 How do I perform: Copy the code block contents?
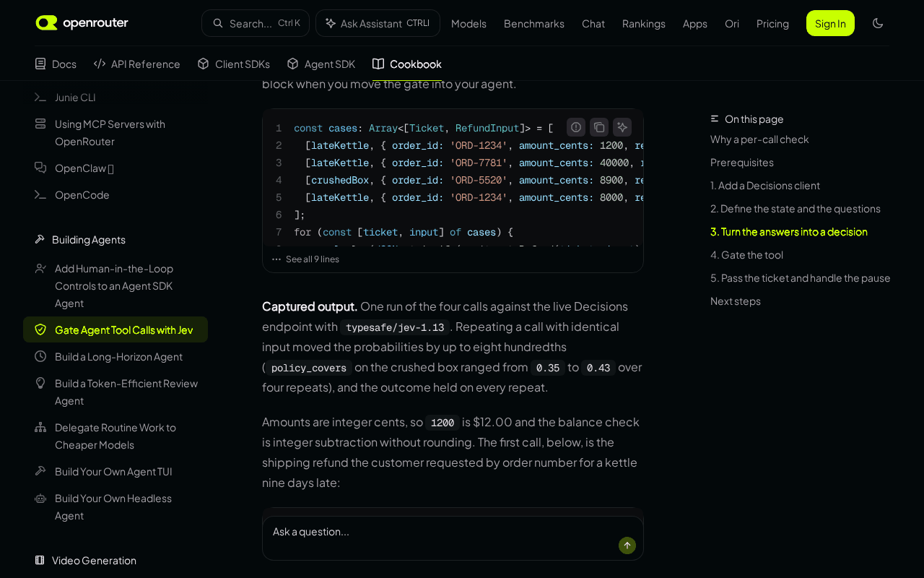click(x=599, y=127)
